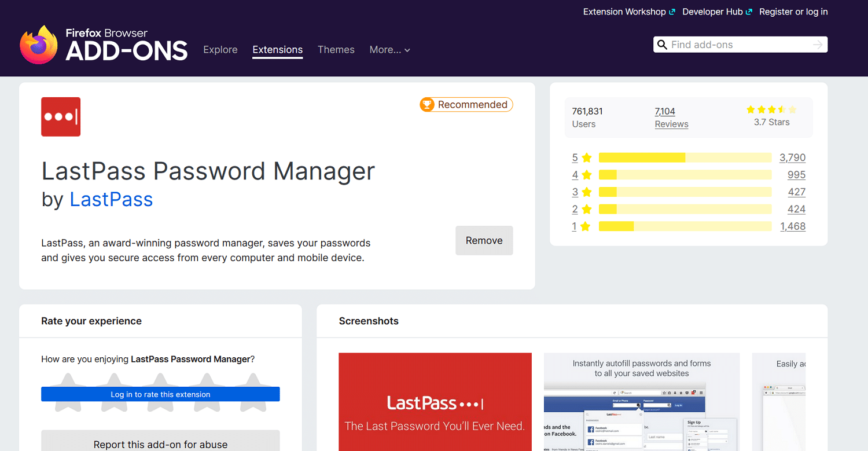
Task: Click the external-link icon beside Extension Workshop
Action: click(x=672, y=10)
